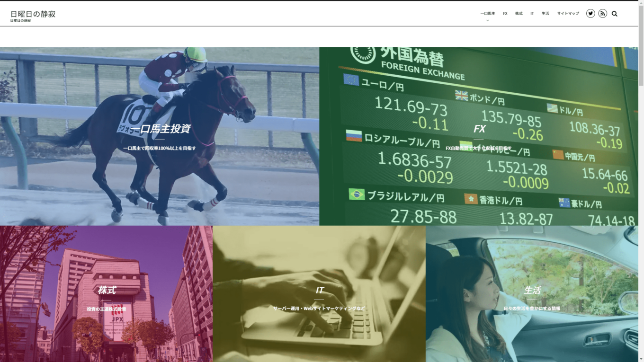Click text 一口馬主で回収率100%以上を目指す
This screenshot has width=644, height=362.
click(x=160, y=148)
